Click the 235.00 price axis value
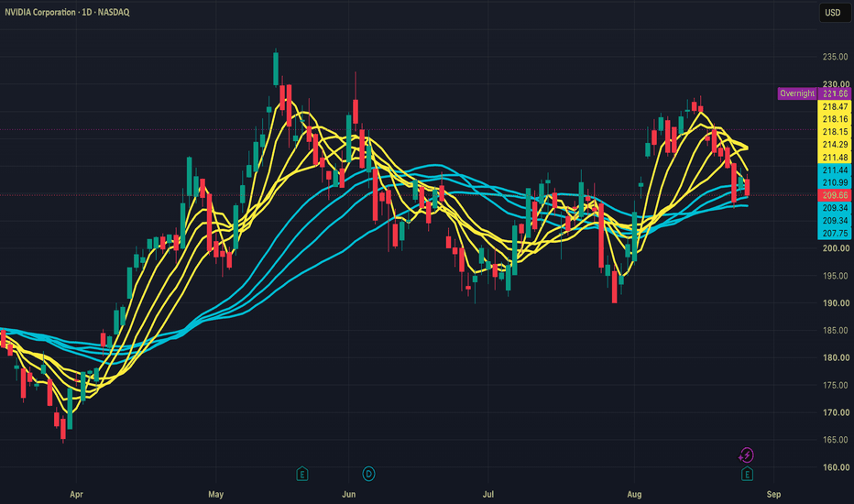854x504 pixels. click(836, 57)
